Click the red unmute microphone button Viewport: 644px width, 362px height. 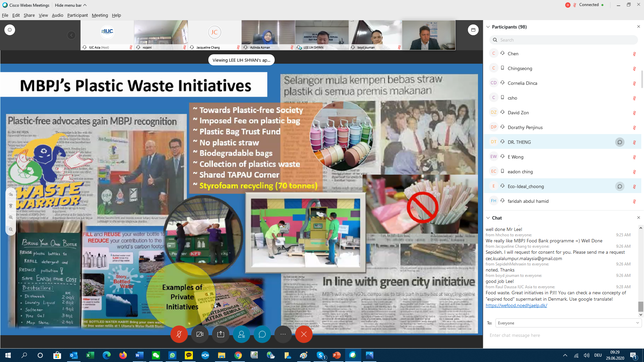(179, 334)
